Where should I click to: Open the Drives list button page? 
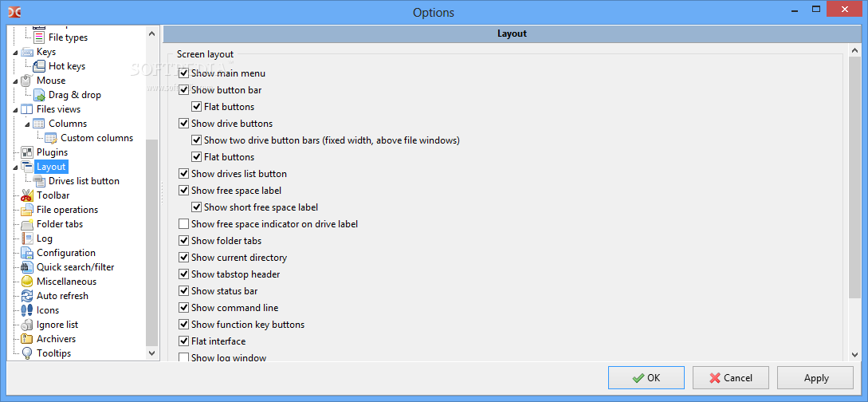coord(84,181)
